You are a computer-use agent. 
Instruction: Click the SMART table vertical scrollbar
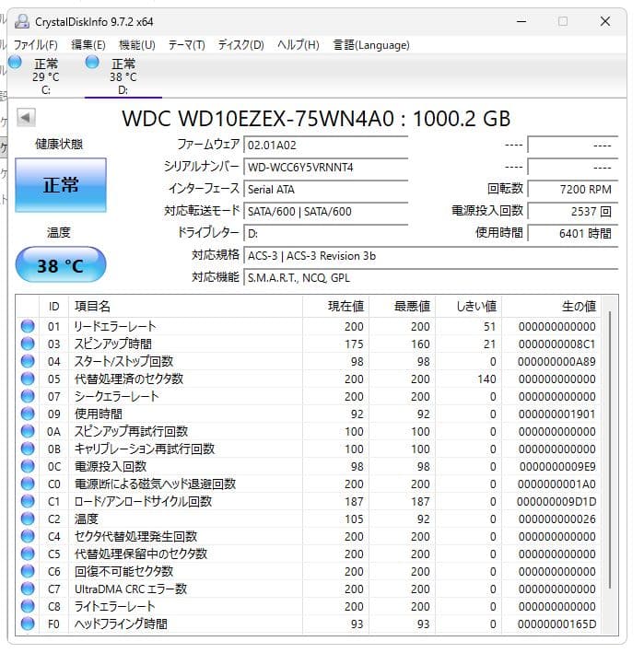pos(610,449)
